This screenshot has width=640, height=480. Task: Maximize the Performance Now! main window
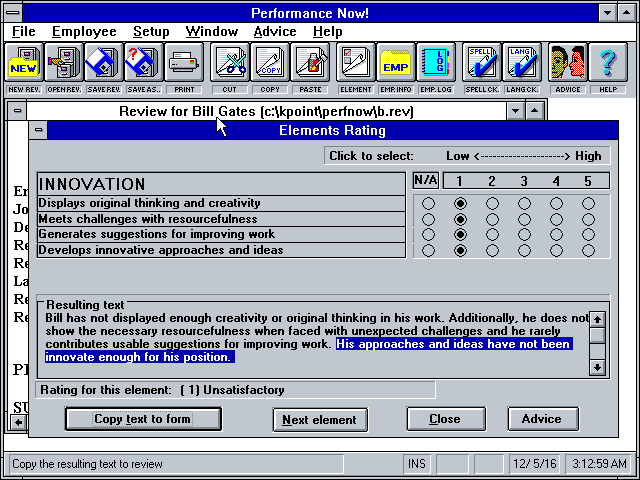pyautogui.click(x=627, y=13)
